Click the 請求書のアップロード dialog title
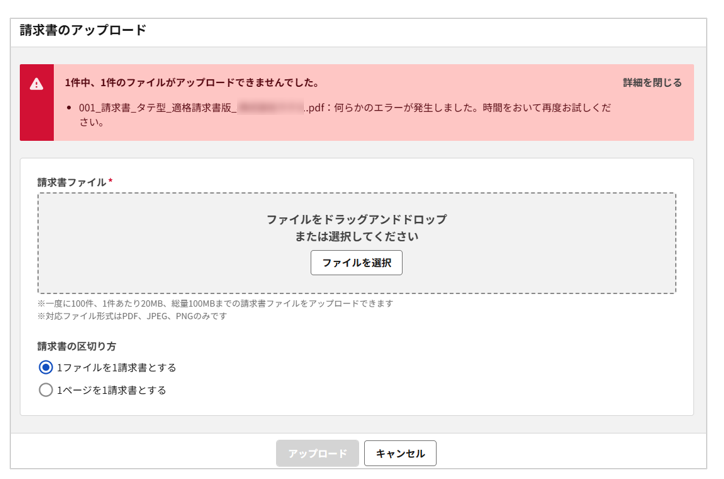This screenshot has height=479, width=724. click(x=83, y=30)
